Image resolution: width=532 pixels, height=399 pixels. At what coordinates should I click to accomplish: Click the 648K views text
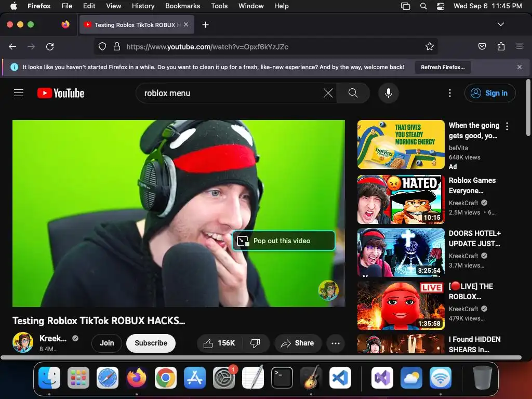[464, 157]
